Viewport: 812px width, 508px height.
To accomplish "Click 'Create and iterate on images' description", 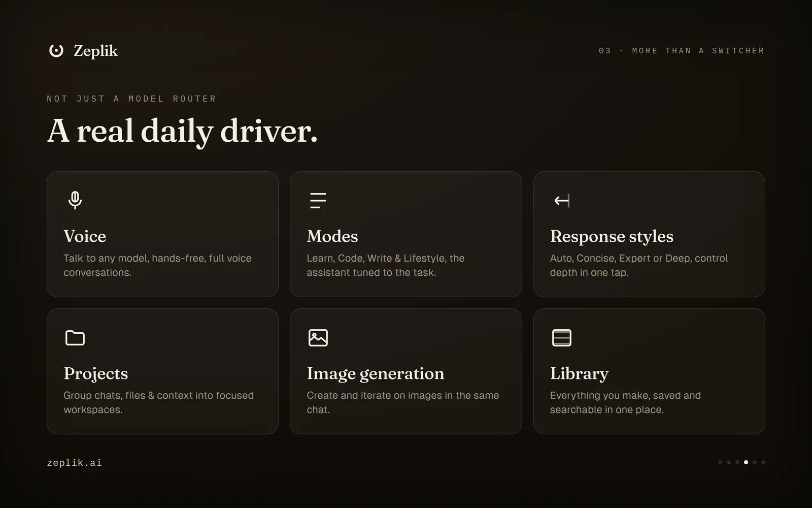I will click(x=403, y=402).
